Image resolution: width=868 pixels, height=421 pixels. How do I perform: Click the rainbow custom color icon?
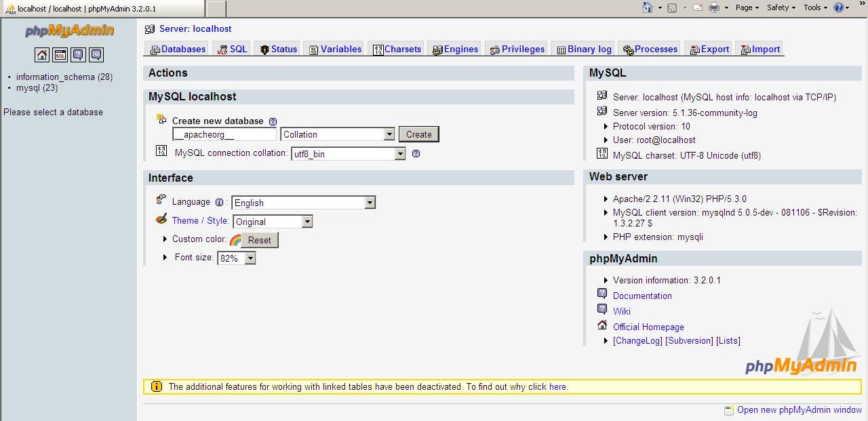[235, 240]
